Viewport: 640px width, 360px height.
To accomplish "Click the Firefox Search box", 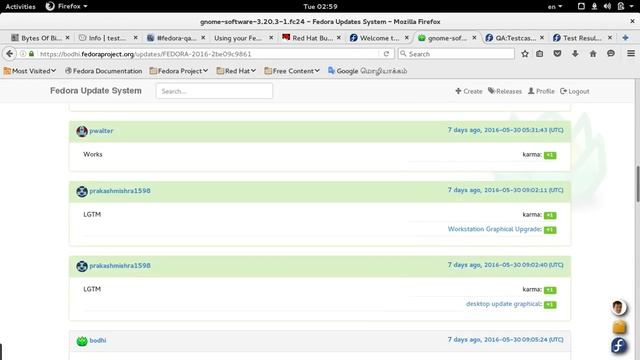I will click(x=456, y=54).
